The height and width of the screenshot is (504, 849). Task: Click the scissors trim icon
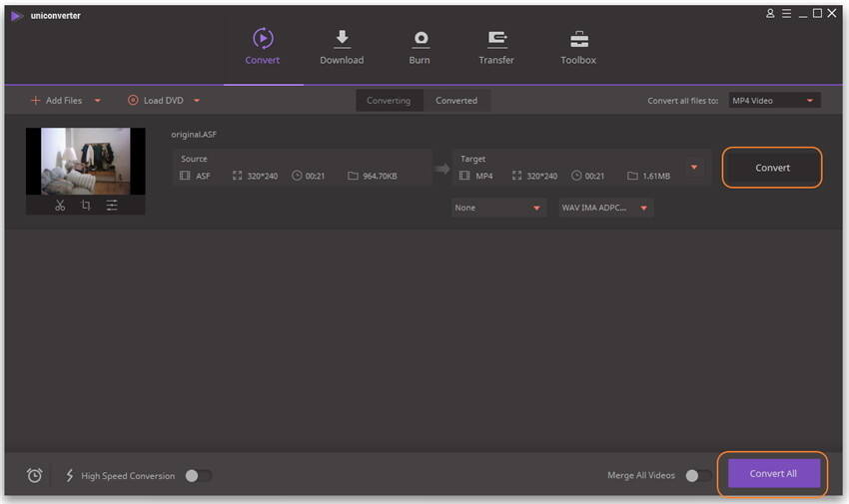(x=60, y=206)
